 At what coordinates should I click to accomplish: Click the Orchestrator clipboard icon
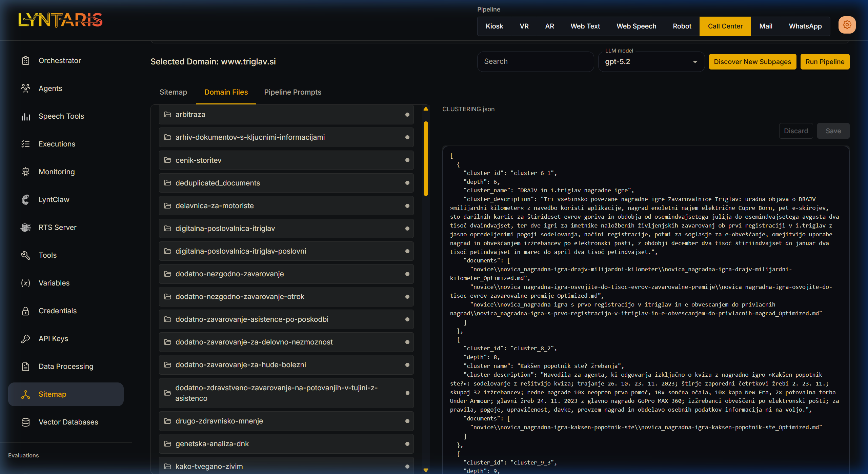tap(26, 61)
